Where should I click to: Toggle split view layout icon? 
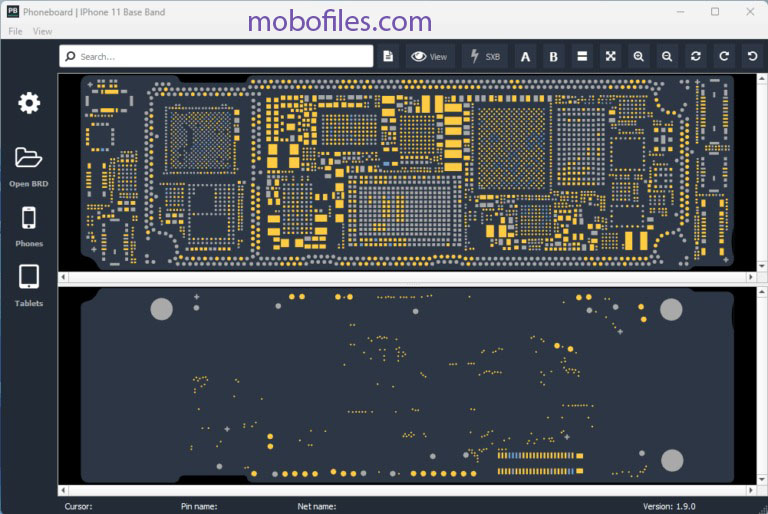pos(582,56)
